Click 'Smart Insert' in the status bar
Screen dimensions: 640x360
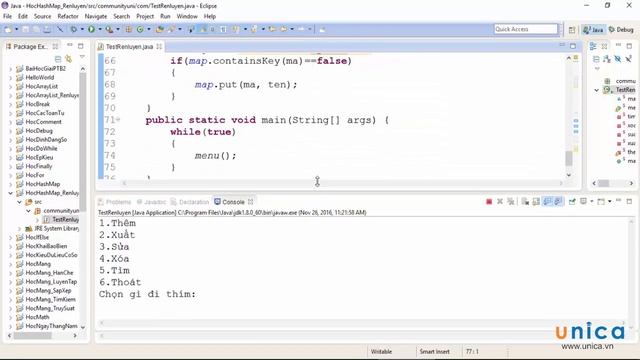tap(435, 351)
